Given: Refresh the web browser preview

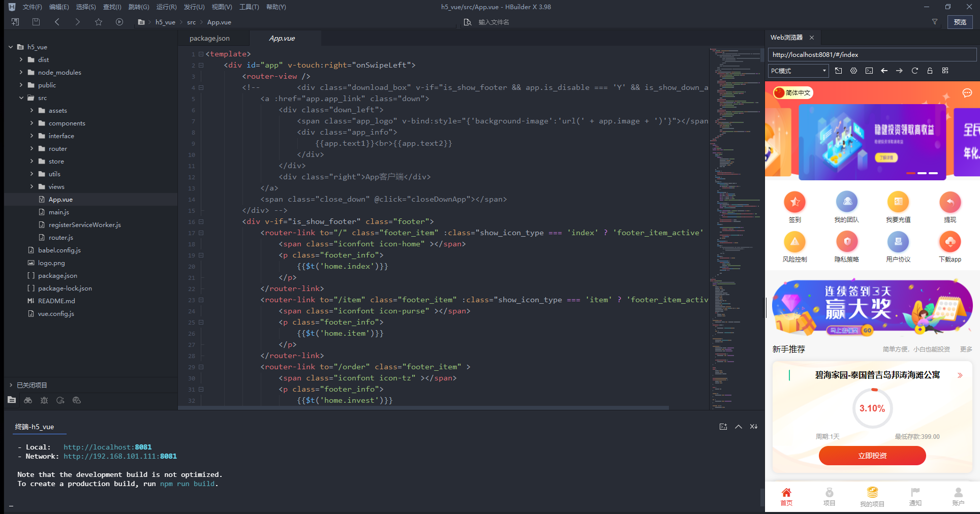Looking at the screenshot, I should point(914,71).
